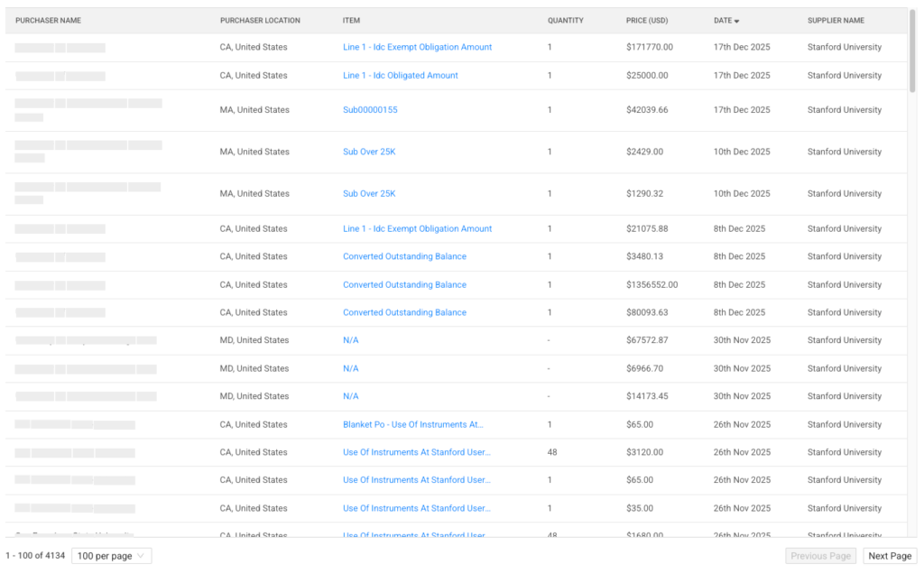Click the DATE column sort arrow icon

pos(736,22)
